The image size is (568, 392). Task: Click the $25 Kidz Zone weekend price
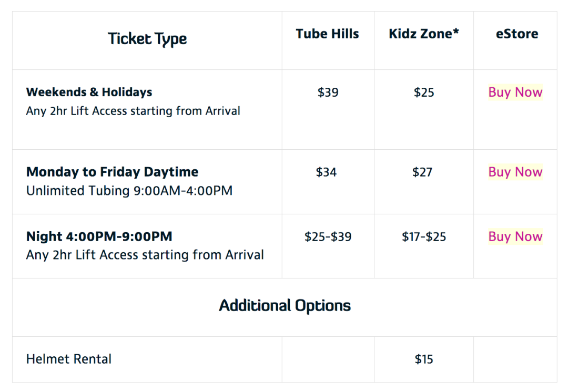click(x=424, y=92)
